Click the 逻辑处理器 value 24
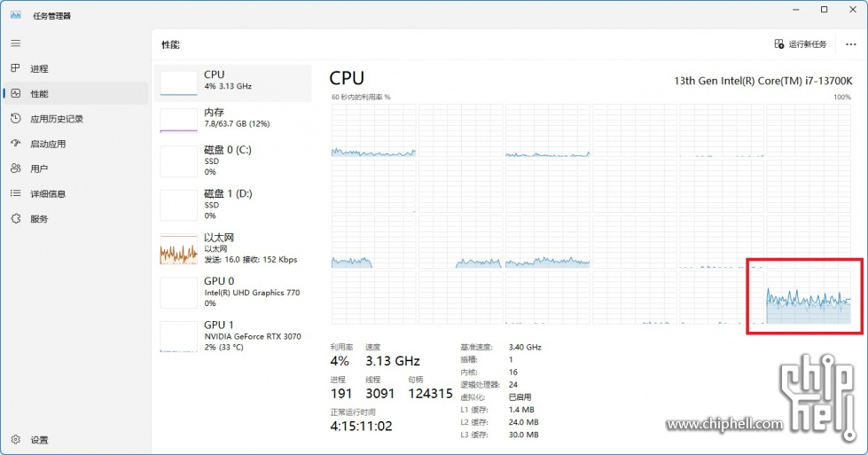Viewport: 868px width, 455px height. tap(513, 385)
